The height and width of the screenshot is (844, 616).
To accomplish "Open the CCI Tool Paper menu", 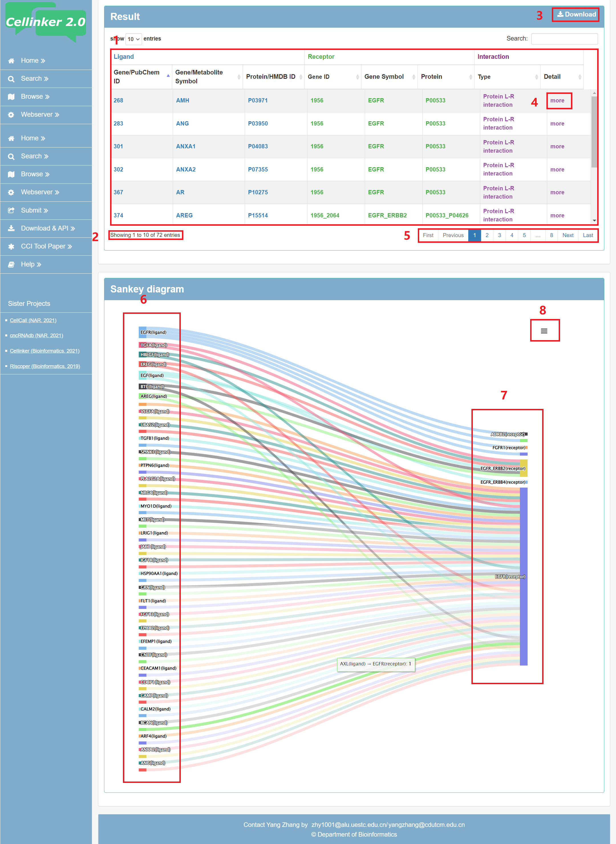I will (x=46, y=246).
